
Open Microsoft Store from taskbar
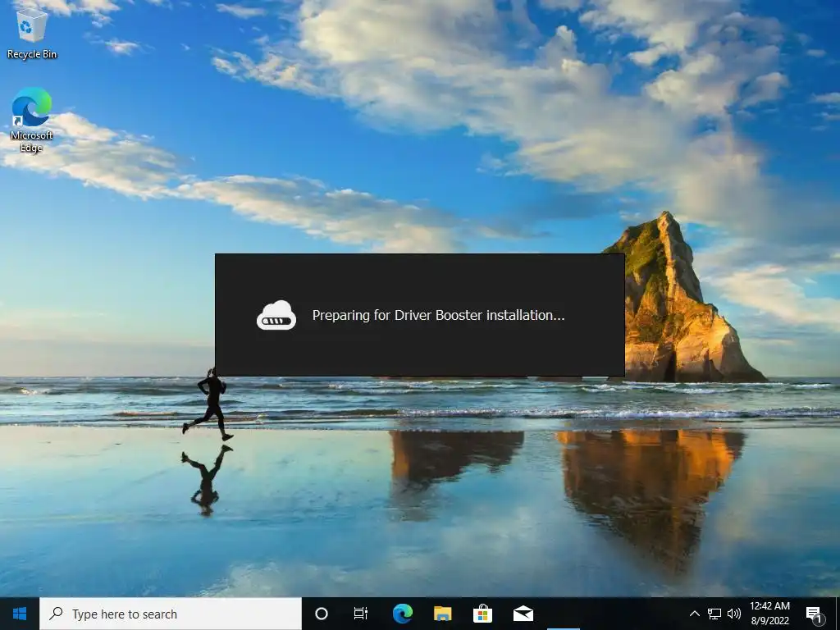coord(482,614)
